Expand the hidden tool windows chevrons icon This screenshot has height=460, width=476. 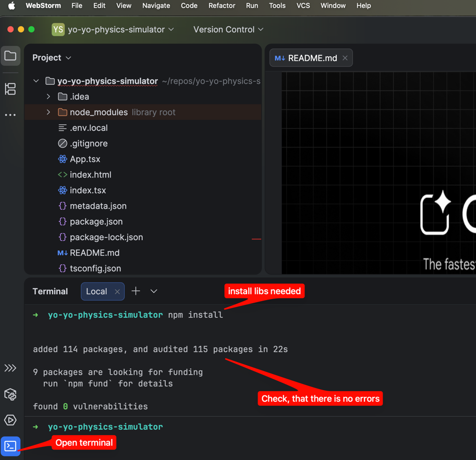[x=10, y=368]
